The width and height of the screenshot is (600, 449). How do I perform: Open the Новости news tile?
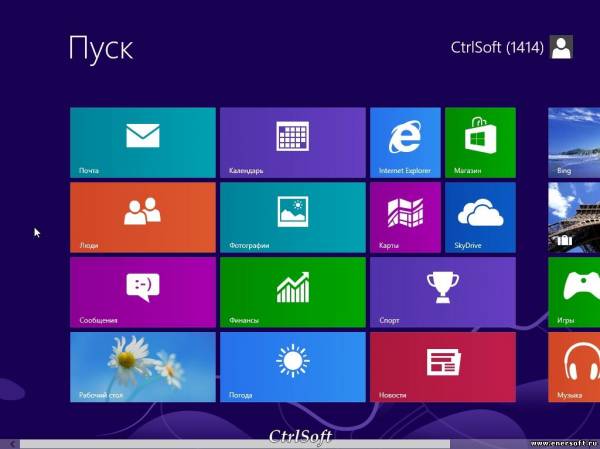(443, 367)
